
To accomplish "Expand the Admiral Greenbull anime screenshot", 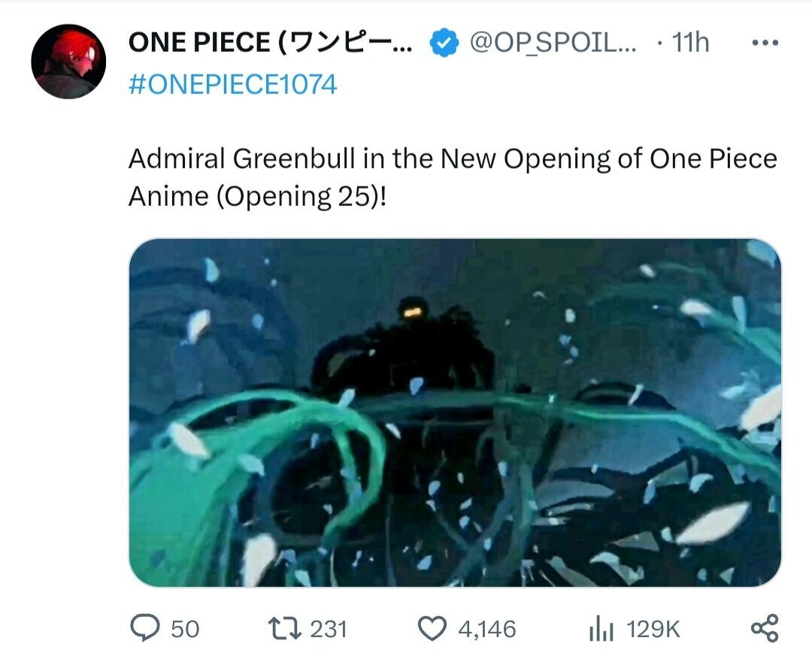I will tap(455, 413).
